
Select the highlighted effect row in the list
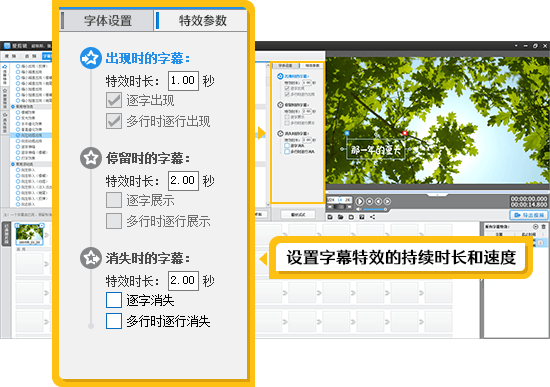(x=32, y=135)
